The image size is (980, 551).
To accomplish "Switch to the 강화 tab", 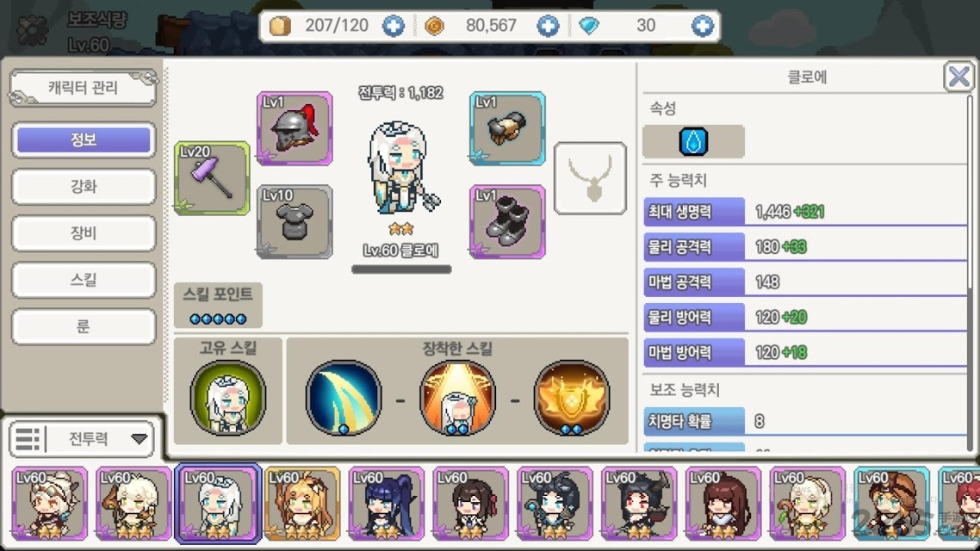I will click(x=84, y=186).
